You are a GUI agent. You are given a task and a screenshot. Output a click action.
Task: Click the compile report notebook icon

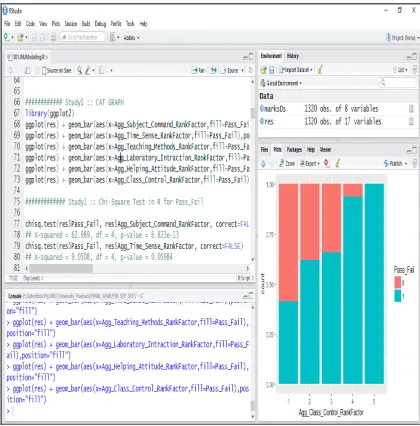(x=101, y=70)
